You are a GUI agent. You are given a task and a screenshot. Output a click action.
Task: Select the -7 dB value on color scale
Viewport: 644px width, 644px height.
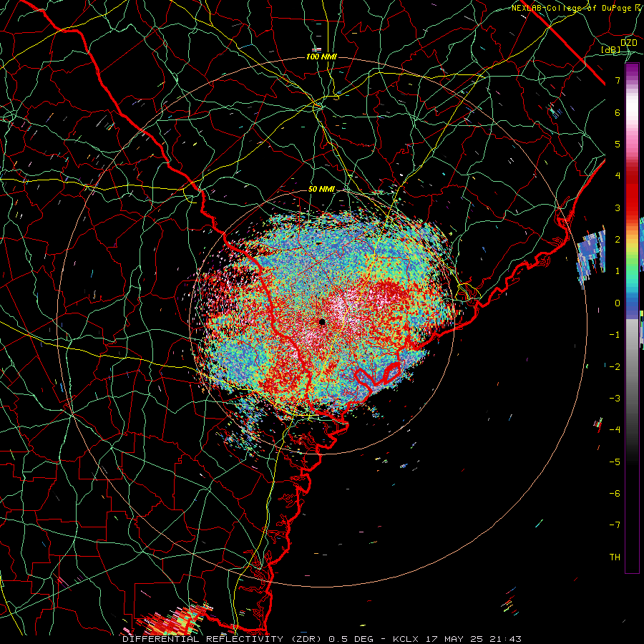[x=615, y=525]
